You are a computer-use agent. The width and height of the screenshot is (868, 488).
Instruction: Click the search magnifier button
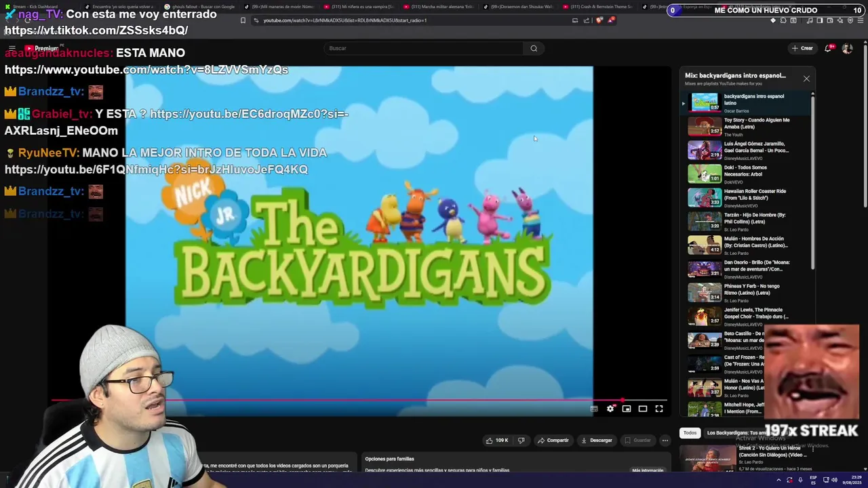coord(534,48)
